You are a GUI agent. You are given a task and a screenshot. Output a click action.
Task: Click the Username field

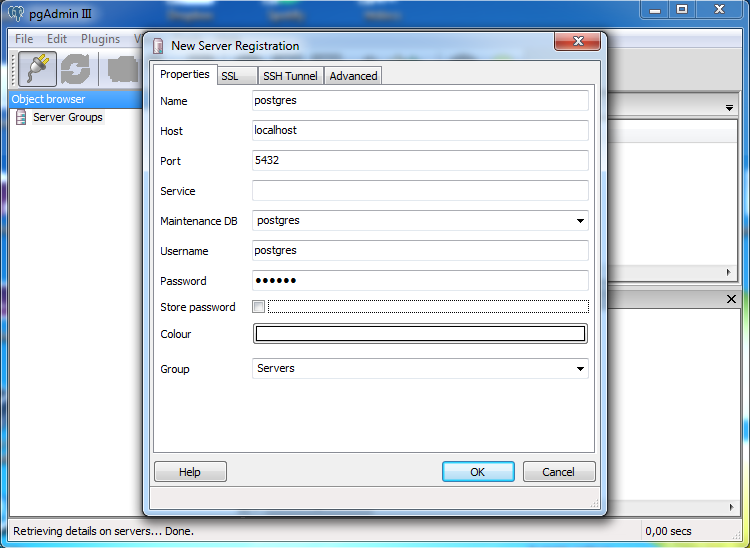point(420,251)
